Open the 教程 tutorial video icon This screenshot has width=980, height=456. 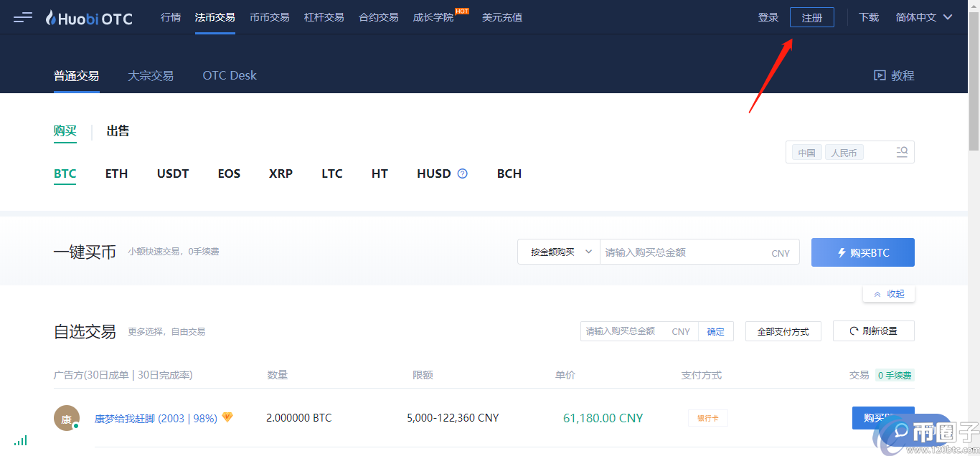(880, 75)
